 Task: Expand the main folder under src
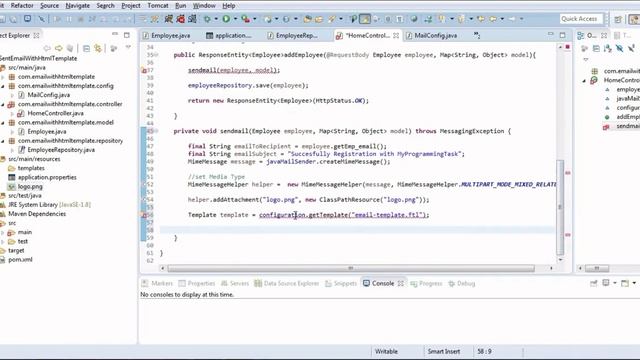pos(2,232)
